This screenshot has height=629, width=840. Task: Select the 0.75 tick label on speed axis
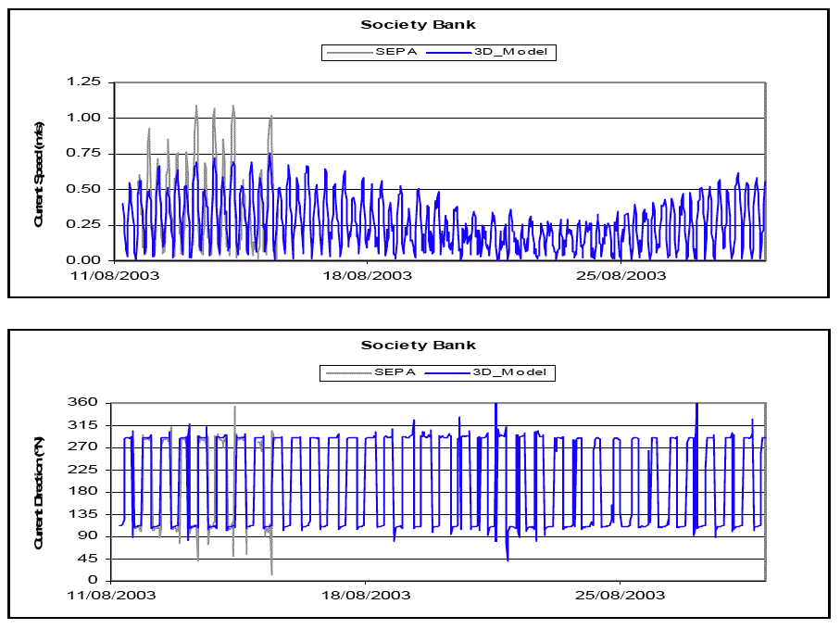point(84,154)
